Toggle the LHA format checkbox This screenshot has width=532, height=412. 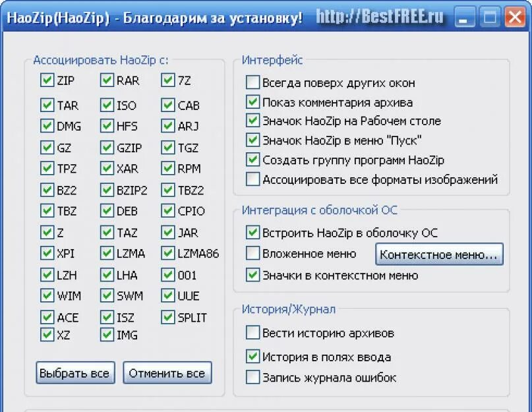107,275
